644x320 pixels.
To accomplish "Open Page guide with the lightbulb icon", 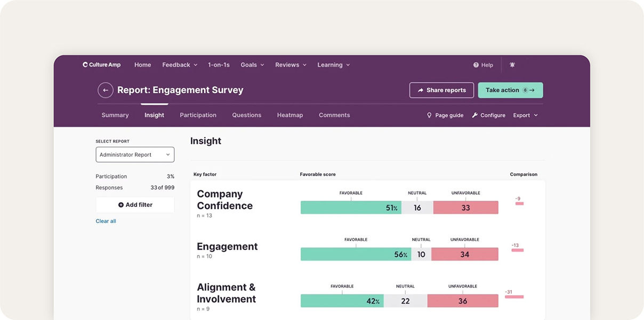I will pos(445,115).
